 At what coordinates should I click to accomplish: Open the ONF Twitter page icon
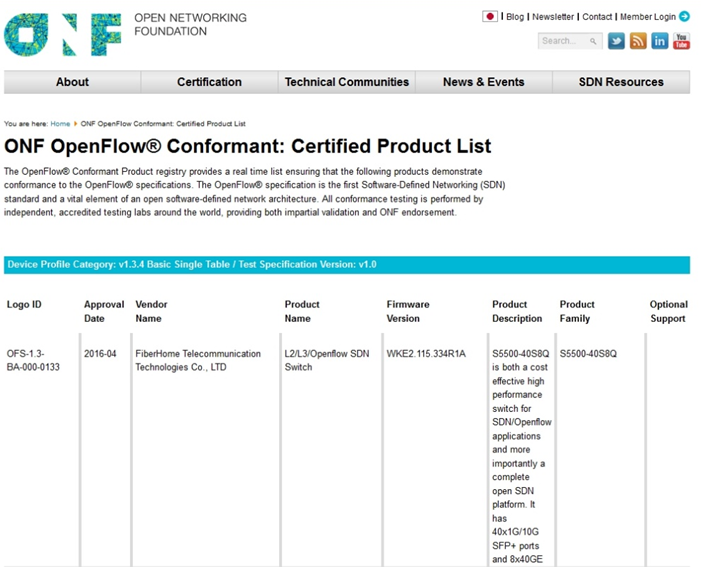click(x=616, y=41)
